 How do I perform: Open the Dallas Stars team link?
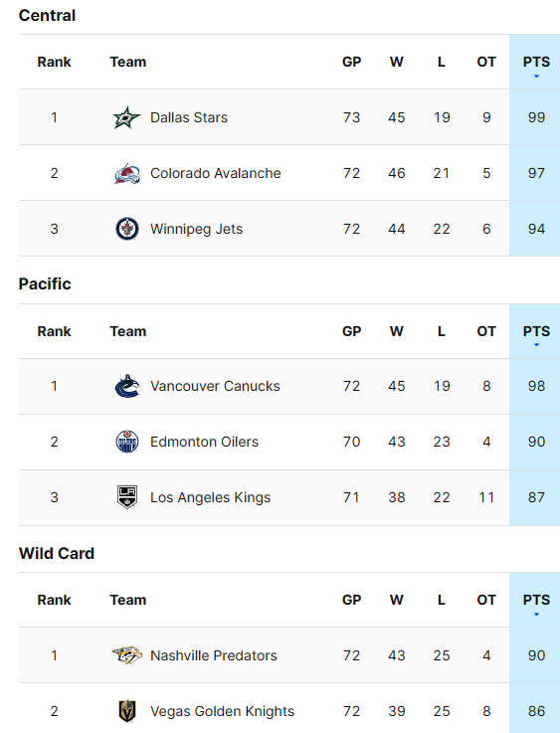click(189, 117)
